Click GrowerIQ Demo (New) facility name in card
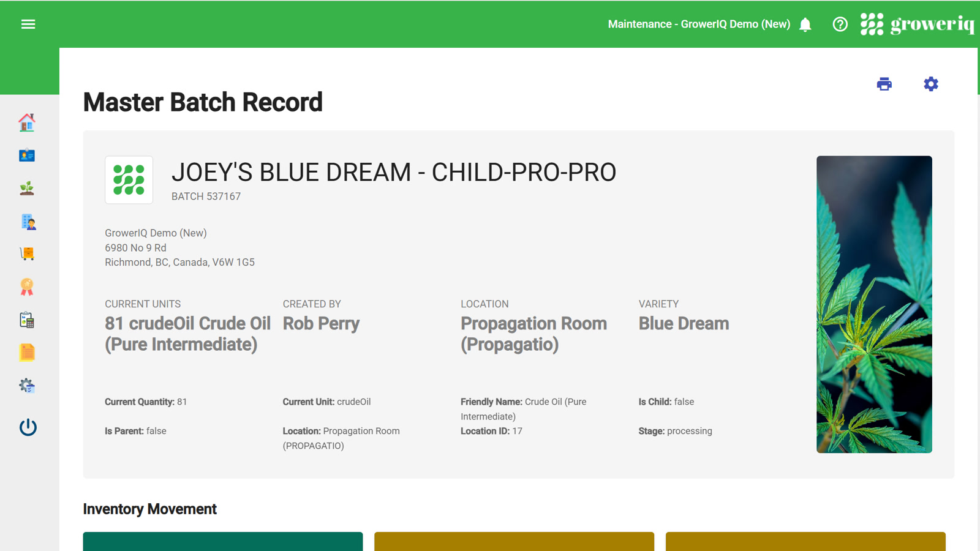The height and width of the screenshot is (551, 980). pyautogui.click(x=156, y=233)
